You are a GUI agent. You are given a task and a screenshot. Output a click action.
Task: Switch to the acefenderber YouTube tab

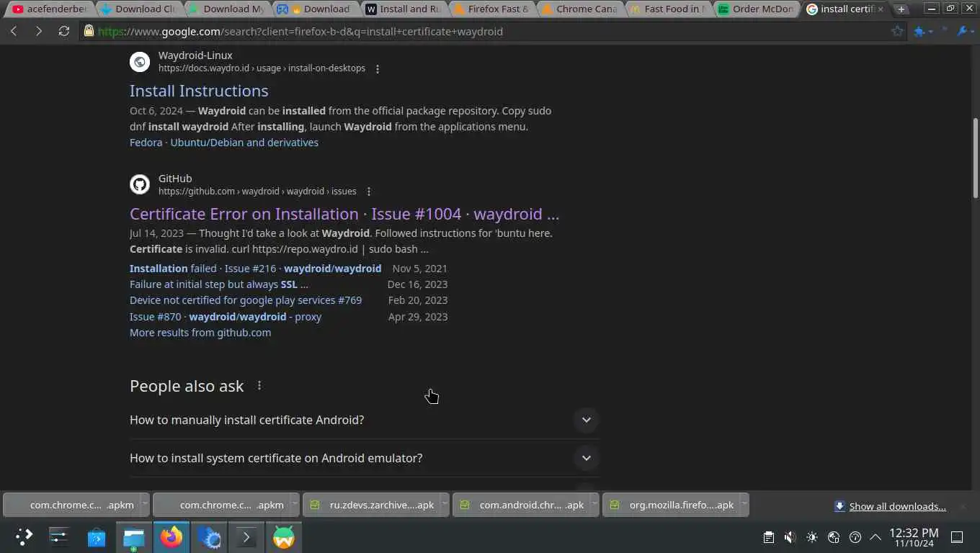[49, 9]
